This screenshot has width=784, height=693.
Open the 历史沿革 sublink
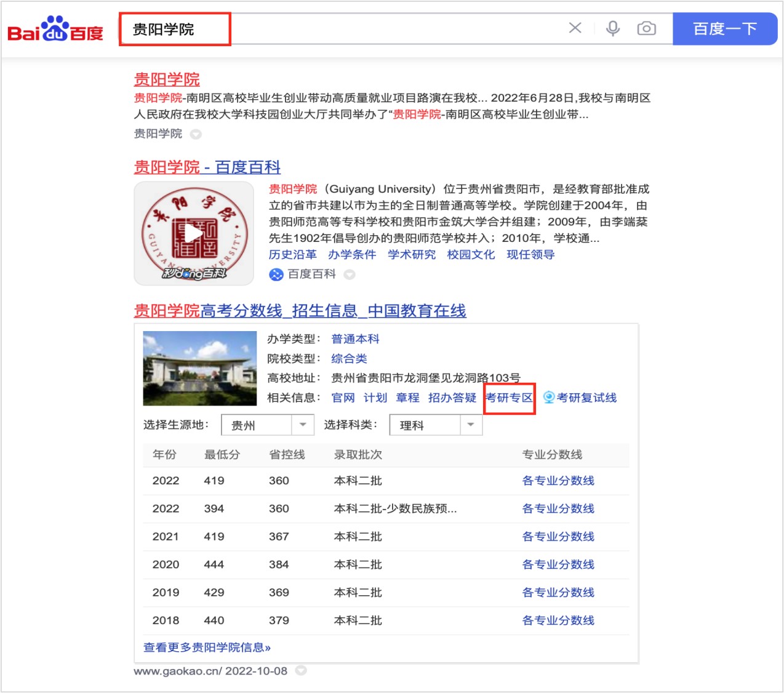click(x=293, y=255)
